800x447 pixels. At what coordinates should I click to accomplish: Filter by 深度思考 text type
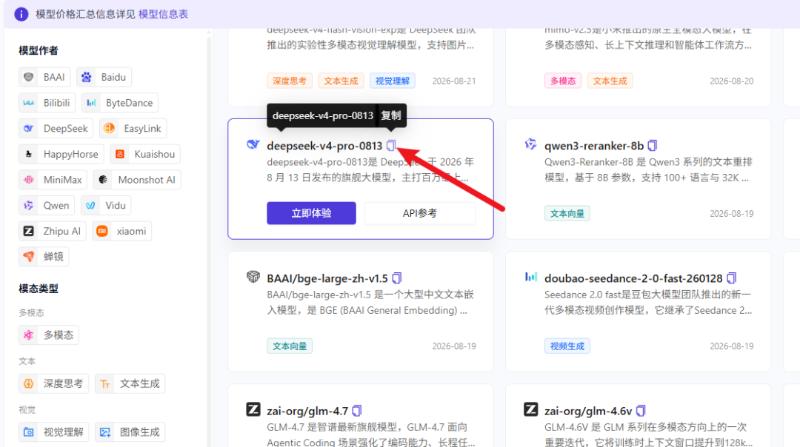[x=54, y=383]
